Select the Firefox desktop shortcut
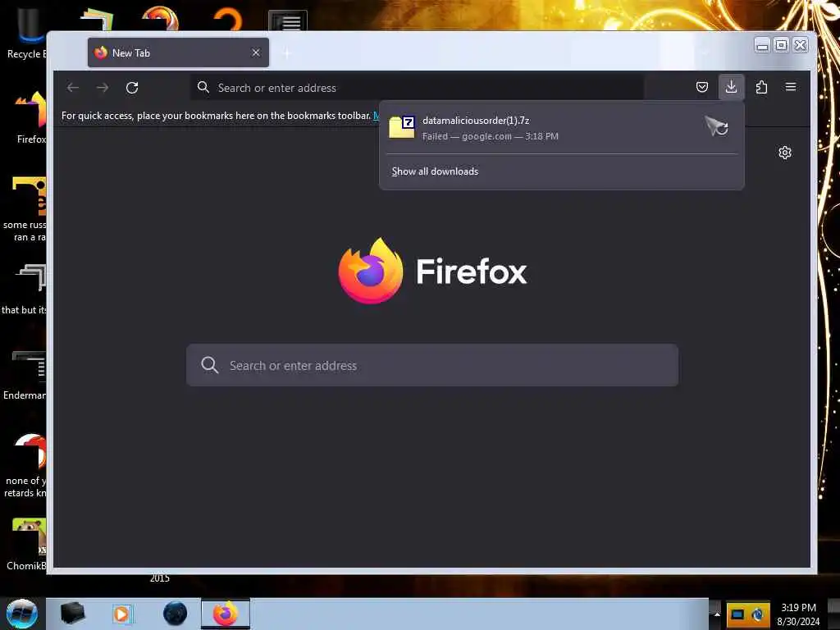This screenshot has height=630, width=840. coord(30,118)
